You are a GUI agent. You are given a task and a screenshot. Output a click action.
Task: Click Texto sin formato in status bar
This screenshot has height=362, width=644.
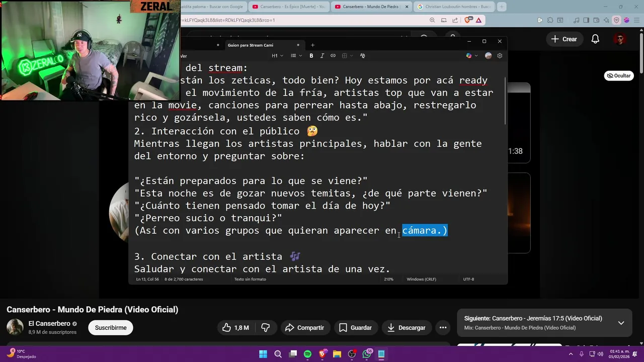tap(250, 279)
